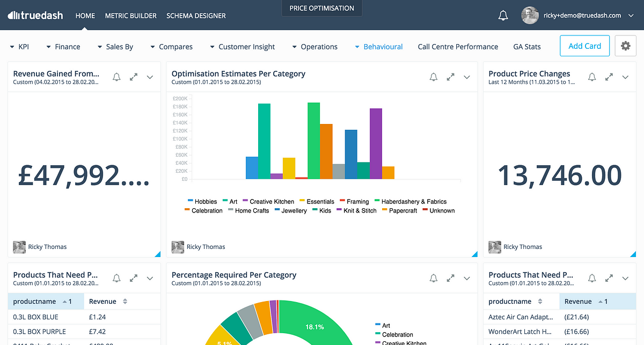This screenshot has height=345, width=644.
Task: Expand Product Price Changes card fullscreen
Action: point(609,77)
